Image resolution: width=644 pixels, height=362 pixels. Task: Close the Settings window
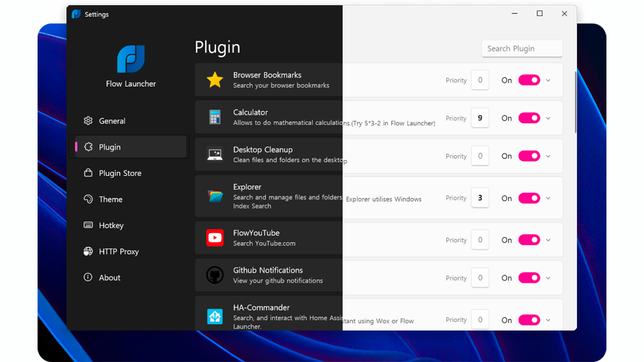tap(564, 14)
